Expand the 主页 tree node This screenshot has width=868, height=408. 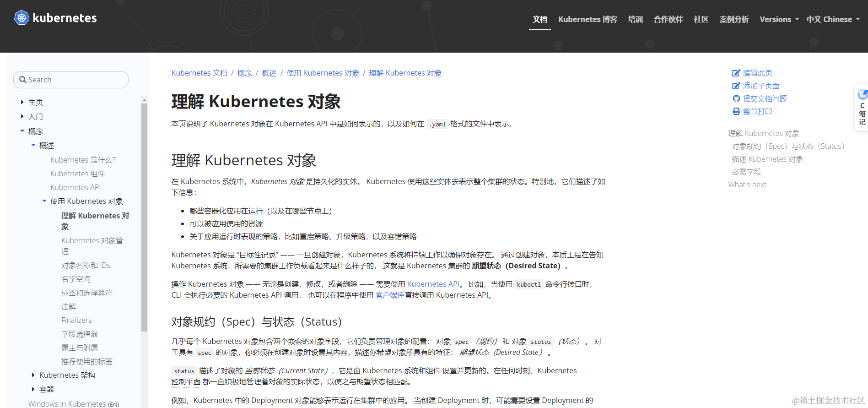22,102
